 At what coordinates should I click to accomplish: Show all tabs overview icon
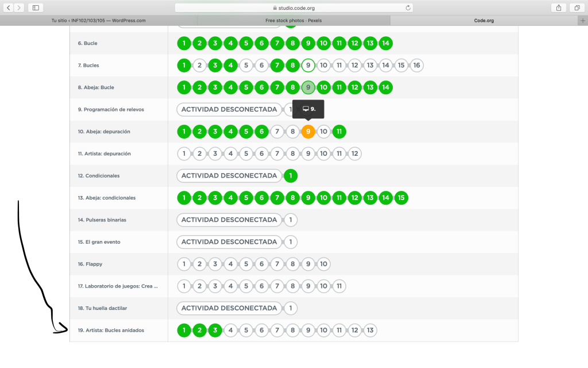point(577,7)
